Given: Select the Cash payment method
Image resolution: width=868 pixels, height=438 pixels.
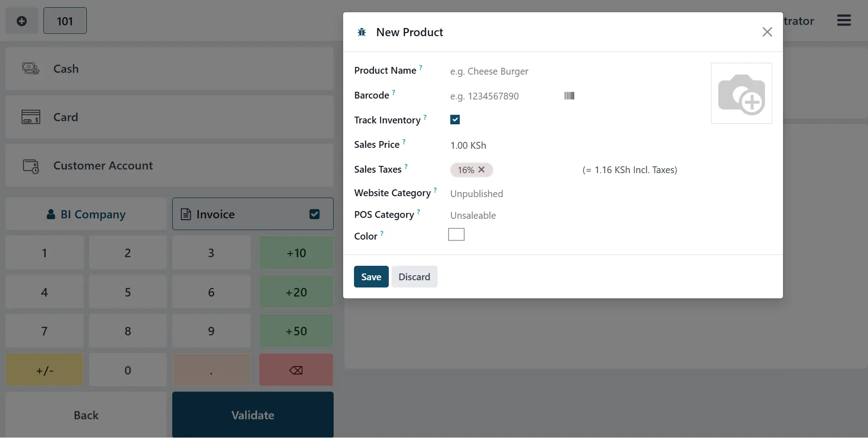Looking at the screenshot, I should pyautogui.click(x=169, y=69).
